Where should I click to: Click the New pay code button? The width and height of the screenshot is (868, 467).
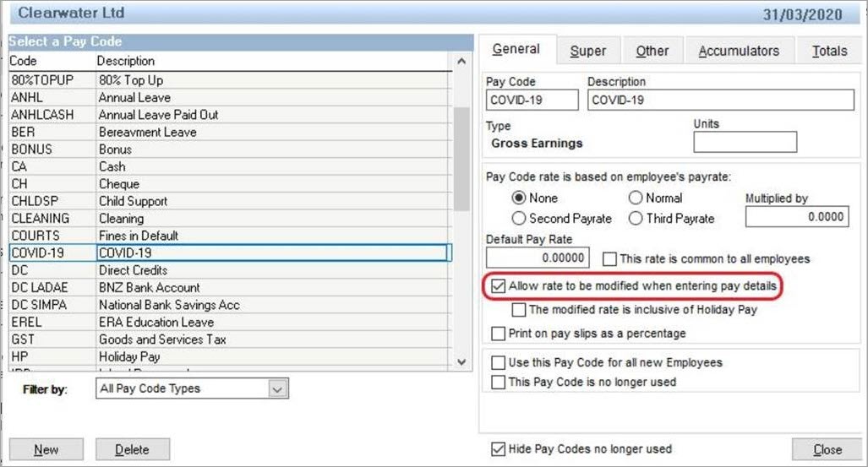click(x=46, y=450)
